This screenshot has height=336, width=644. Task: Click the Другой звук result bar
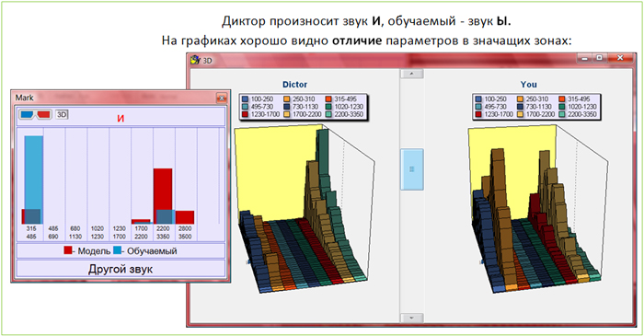coord(121,269)
